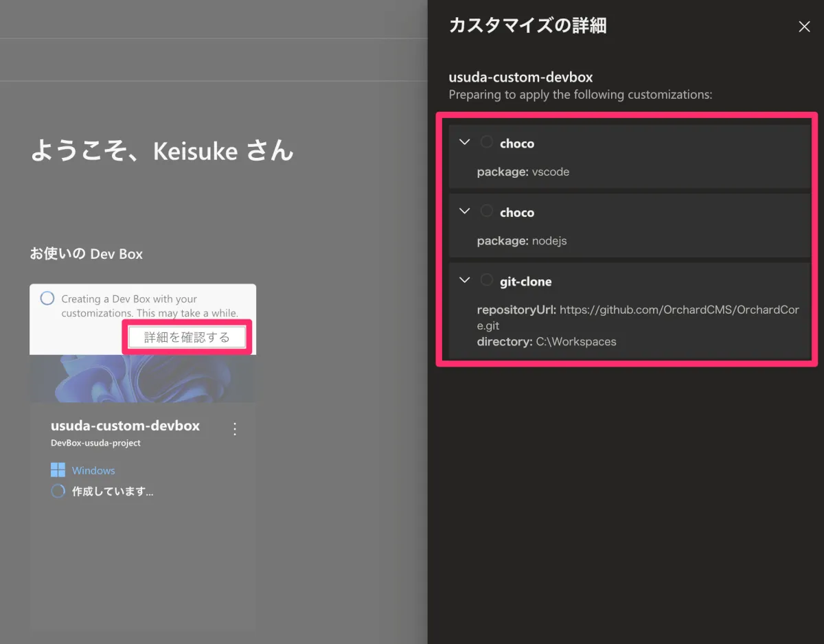Viewport: 824px width, 644px height.
Task: Click status circle of choco vscode task
Action: [486, 142]
